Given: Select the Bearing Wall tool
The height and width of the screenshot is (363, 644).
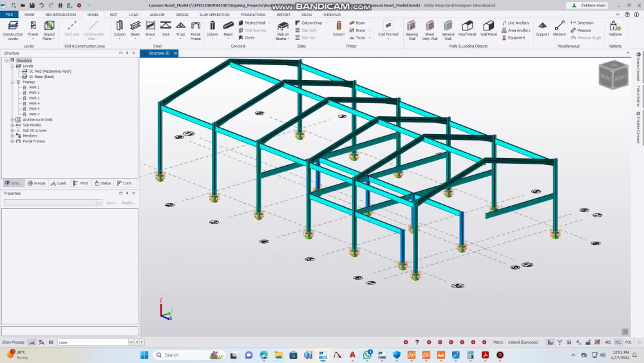Looking at the screenshot, I should point(412,30).
